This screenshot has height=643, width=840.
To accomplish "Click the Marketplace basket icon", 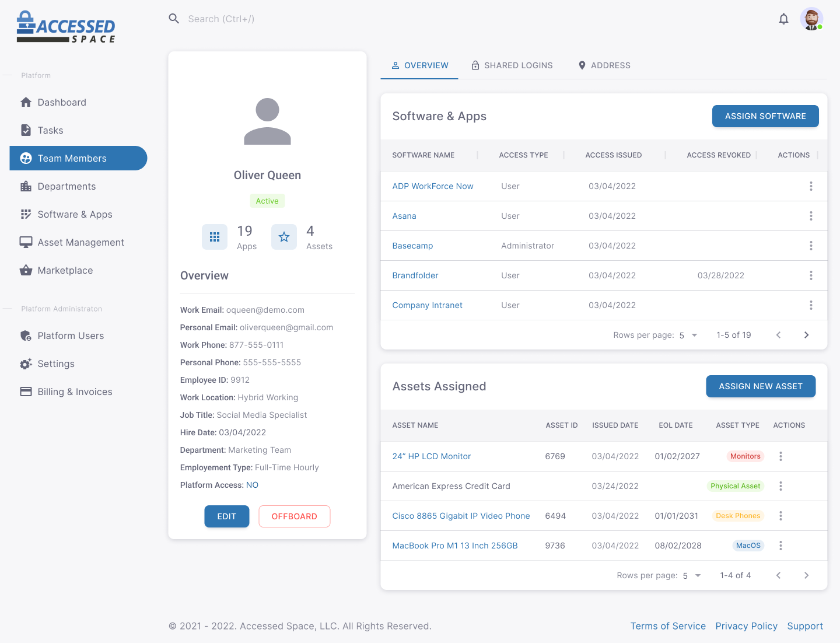I will (26, 270).
